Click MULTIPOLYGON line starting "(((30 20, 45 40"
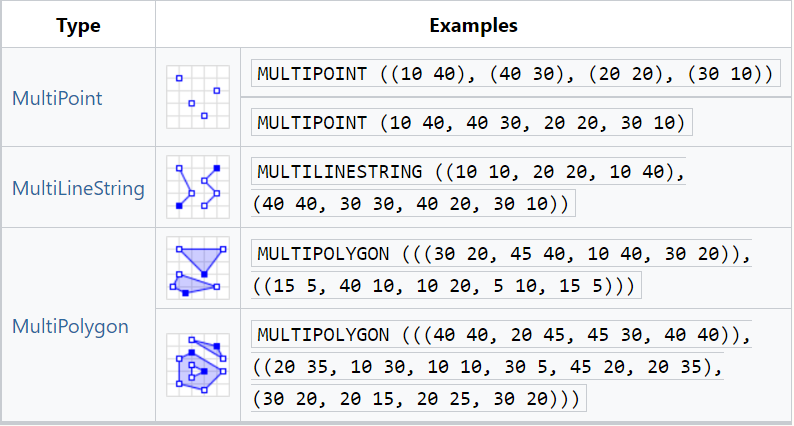The image size is (794, 426). click(x=502, y=254)
